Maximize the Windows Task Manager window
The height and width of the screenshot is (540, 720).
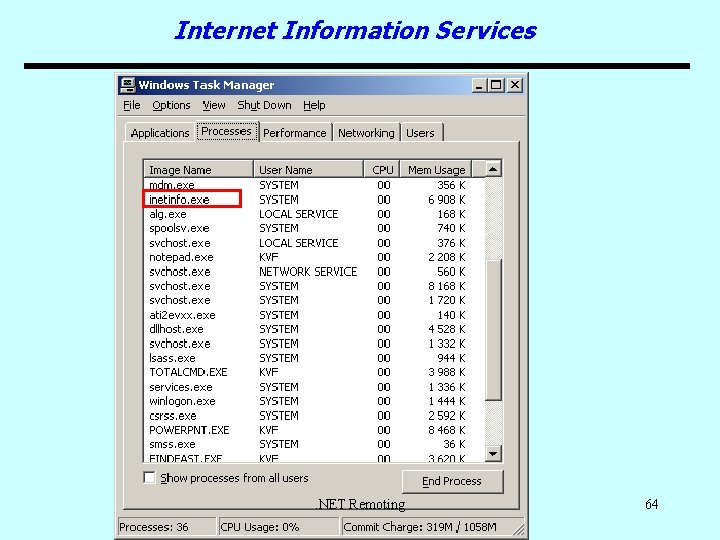pos(496,85)
